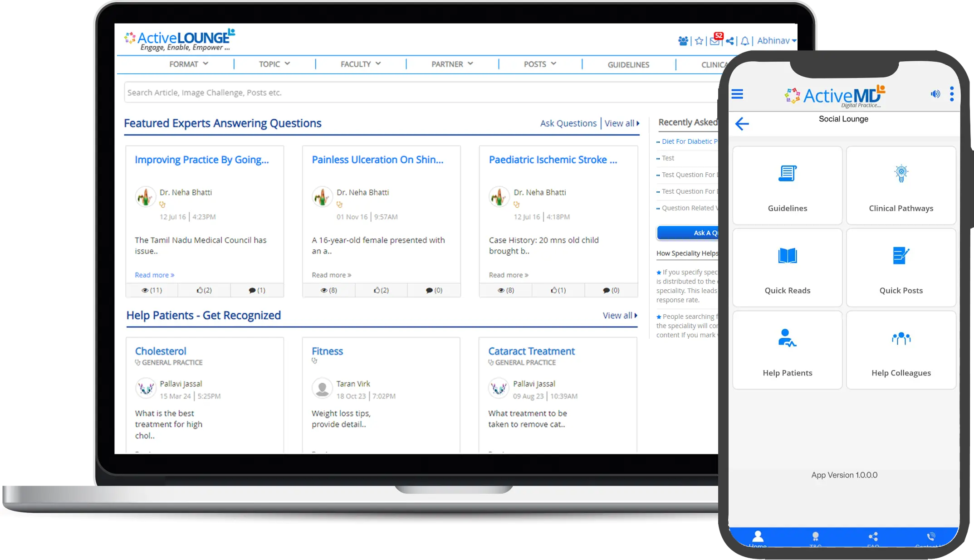Open the Abhinav user dropdown

pyautogui.click(x=777, y=41)
